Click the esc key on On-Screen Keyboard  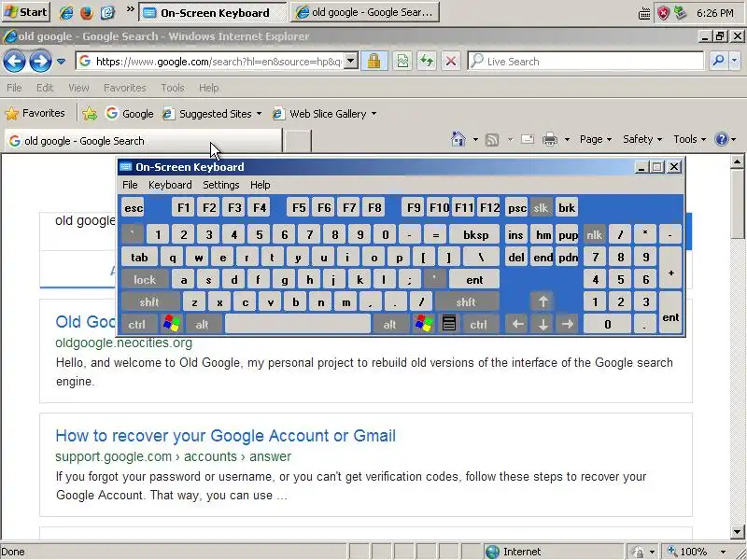click(134, 207)
